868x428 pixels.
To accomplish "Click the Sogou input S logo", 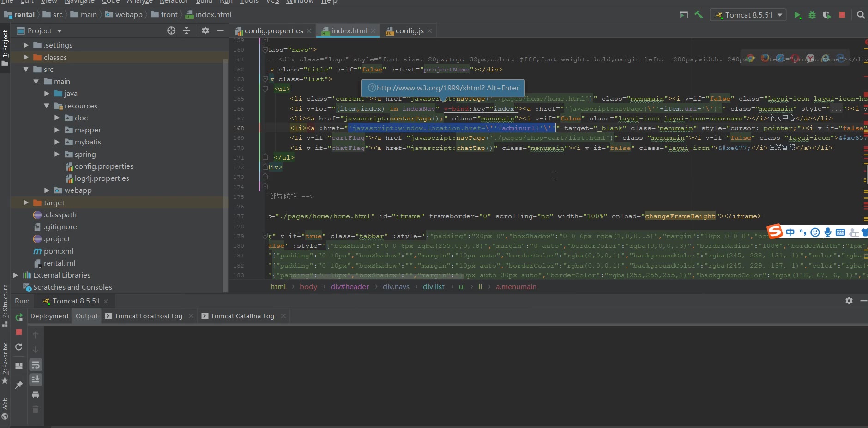I will tap(775, 232).
